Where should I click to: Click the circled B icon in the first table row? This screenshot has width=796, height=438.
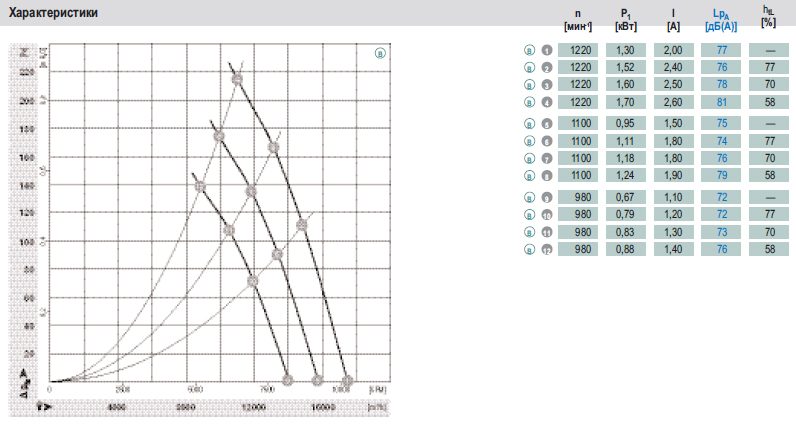[x=529, y=50]
